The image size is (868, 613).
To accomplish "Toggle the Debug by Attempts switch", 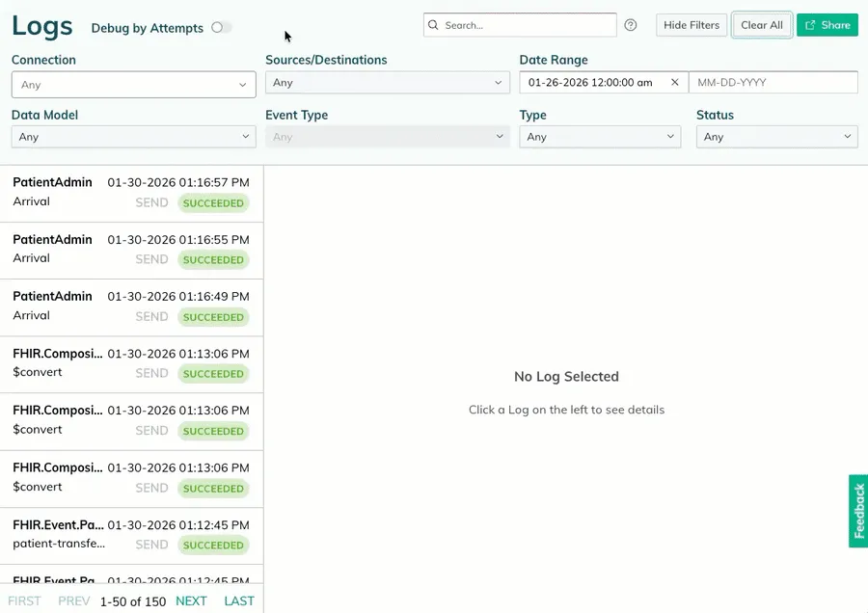I will coord(221,28).
